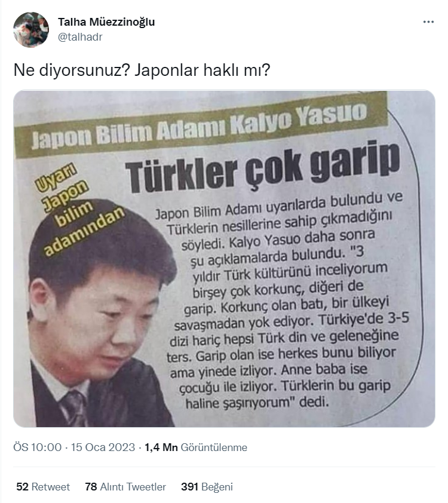Click the ÖS 10:00 timestamp
Viewport: 448px width, 503px height.
tap(37, 447)
